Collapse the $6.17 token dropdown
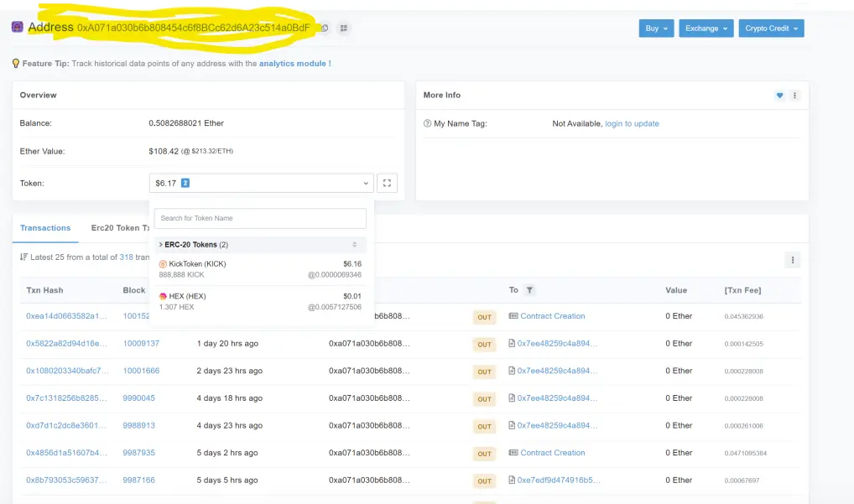 pos(262,183)
